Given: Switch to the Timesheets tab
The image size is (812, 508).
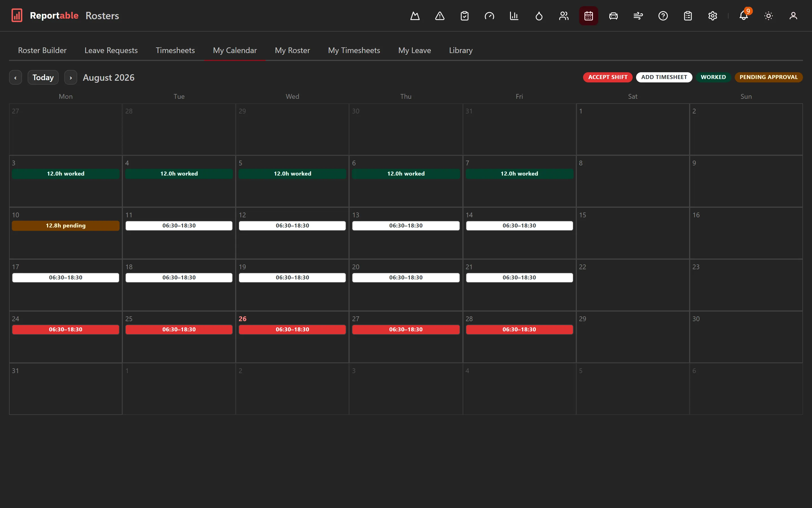Looking at the screenshot, I should click(175, 51).
